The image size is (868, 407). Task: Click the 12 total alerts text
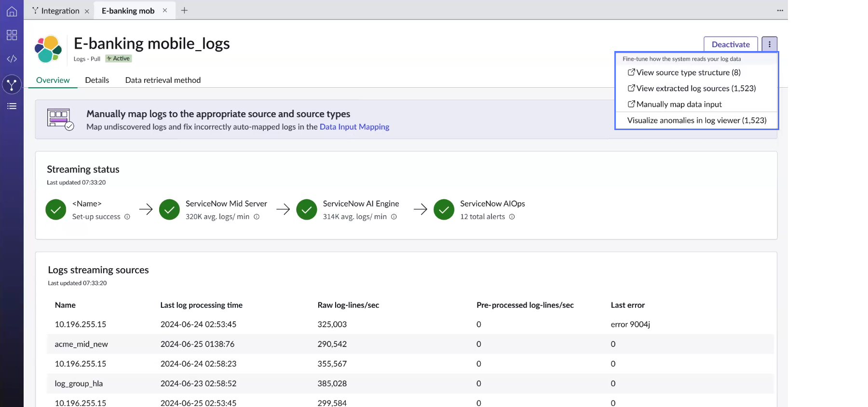482,217
